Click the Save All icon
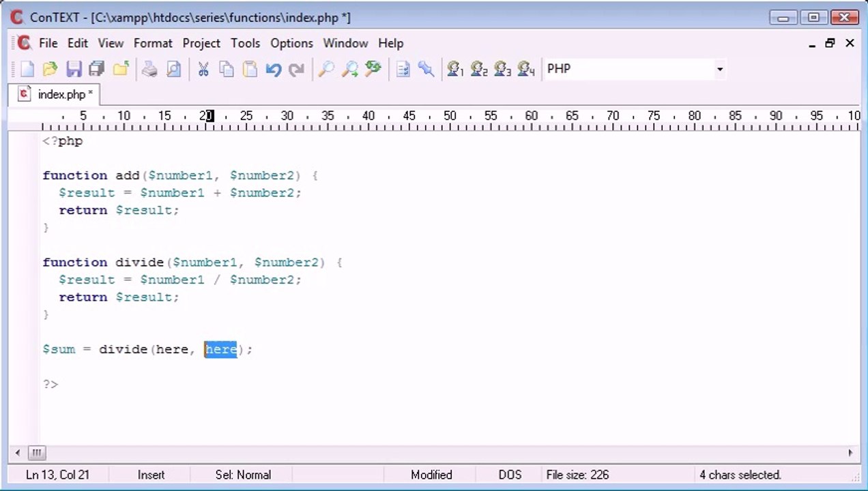 (97, 69)
